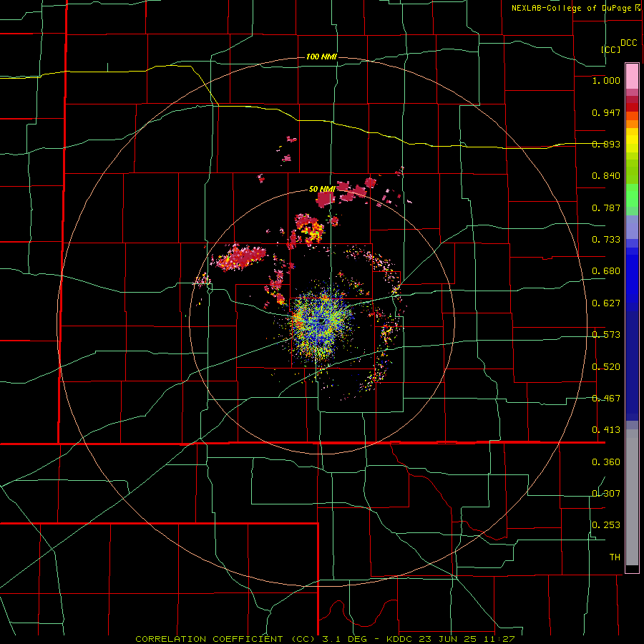Screen dimensions: 644x644
Task: Click the dense ground clutter at radar center
Action: [321, 321]
